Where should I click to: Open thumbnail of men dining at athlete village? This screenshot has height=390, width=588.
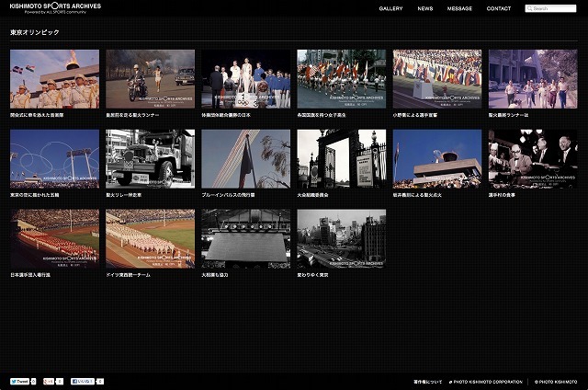point(533,159)
